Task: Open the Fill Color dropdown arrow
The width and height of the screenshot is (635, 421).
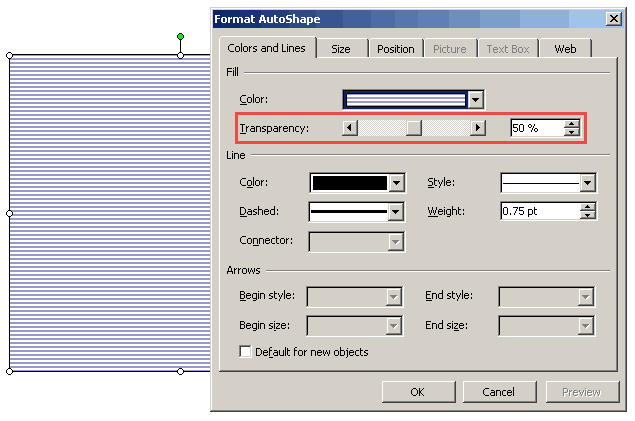Action: 475,100
